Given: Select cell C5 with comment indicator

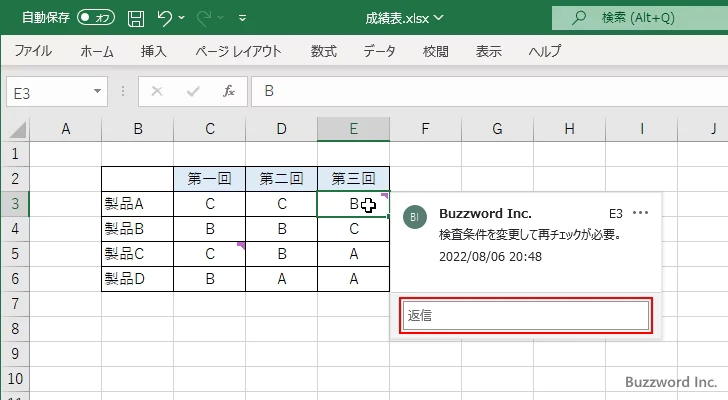Looking at the screenshot, I should pos(209,254).
